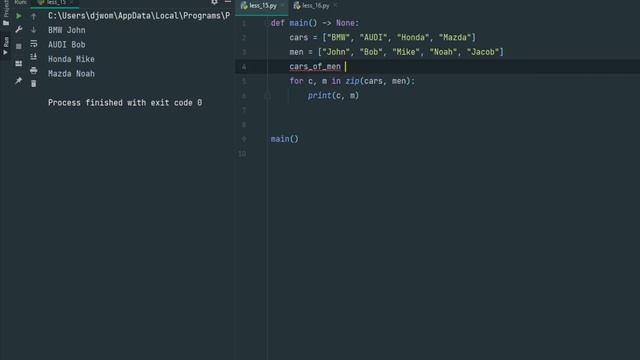Click the "Jacob" string literal
This screenshot has width=640, height=360.
pyautogui.click(x=483, y=52)
